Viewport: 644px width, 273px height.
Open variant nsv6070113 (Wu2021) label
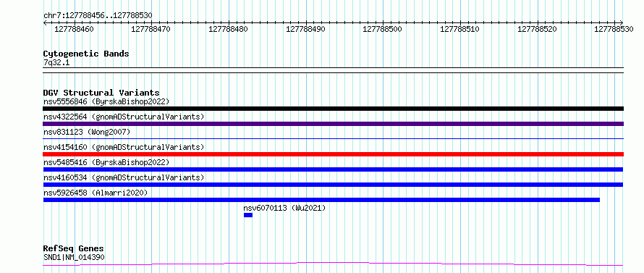[x=284, y=208]
